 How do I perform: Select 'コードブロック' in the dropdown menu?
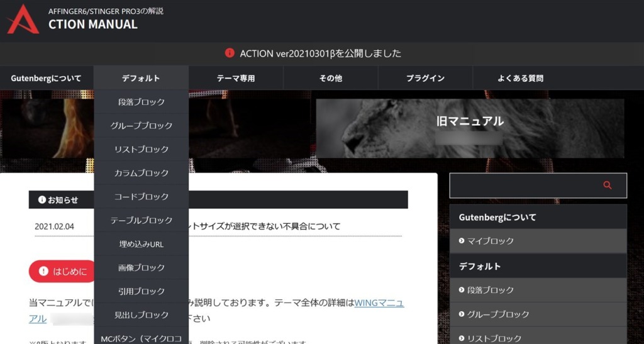point(142,197)
